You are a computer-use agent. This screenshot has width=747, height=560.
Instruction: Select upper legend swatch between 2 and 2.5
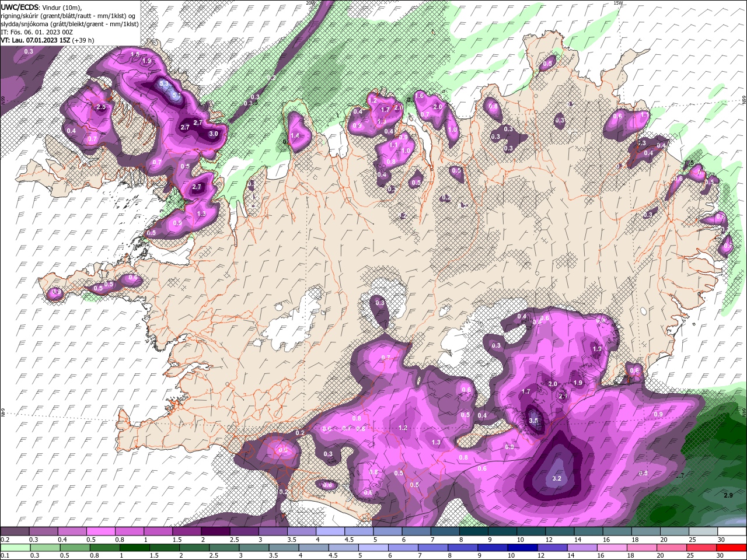point(215,532)
